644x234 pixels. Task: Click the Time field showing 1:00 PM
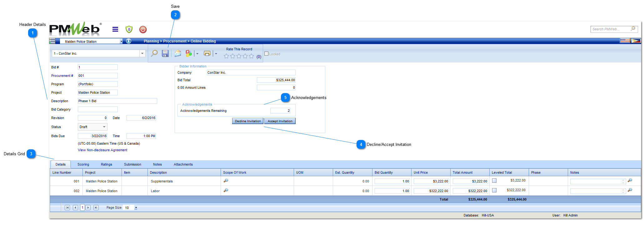pyautogui.click(x=141, y=136)
